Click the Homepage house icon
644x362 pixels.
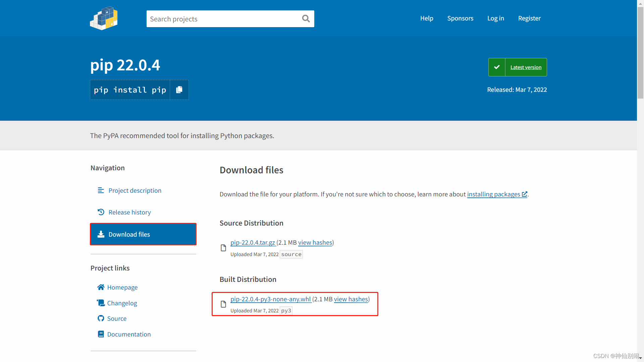101,287
